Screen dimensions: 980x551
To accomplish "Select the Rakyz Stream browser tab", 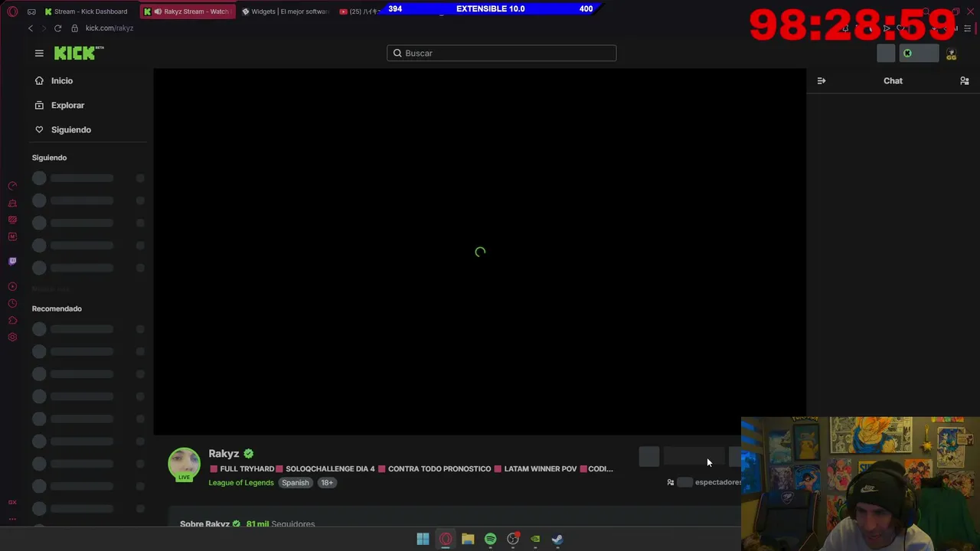I will point(188,11).
